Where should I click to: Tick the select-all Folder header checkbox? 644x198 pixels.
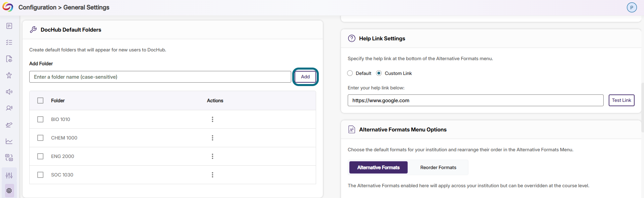[40, 101]
